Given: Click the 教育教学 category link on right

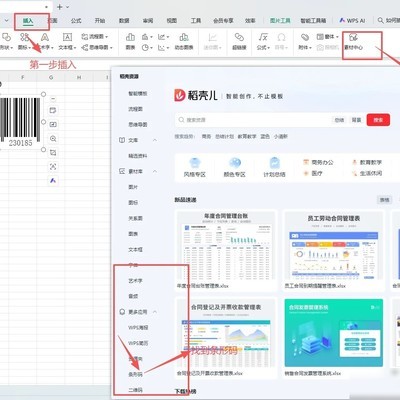Looking at the screenshot, I should (x=367, y=162).
